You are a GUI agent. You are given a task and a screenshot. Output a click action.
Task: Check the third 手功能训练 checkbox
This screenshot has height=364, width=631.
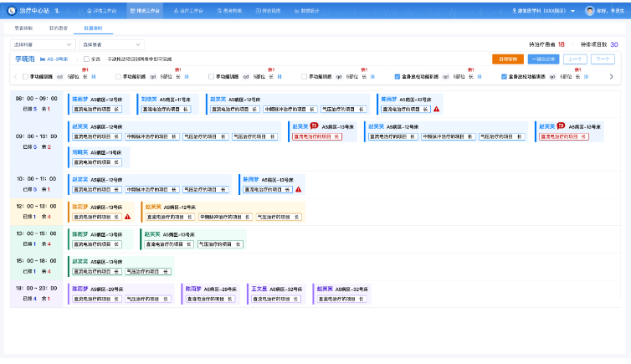click(x=211, y=76)
